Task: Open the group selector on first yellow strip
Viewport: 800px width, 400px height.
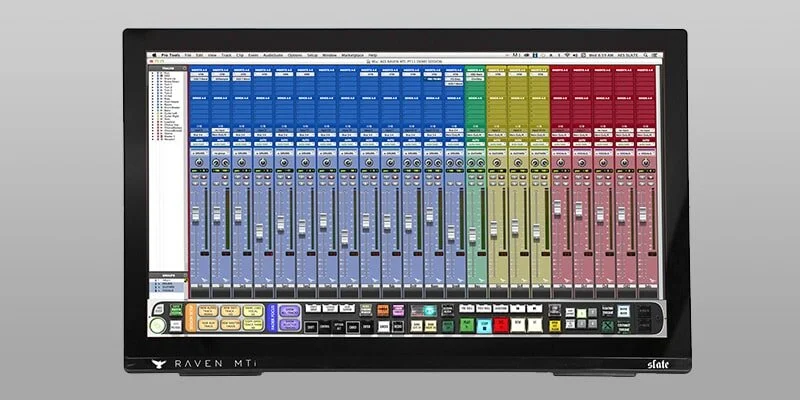Action: point(497,154)
